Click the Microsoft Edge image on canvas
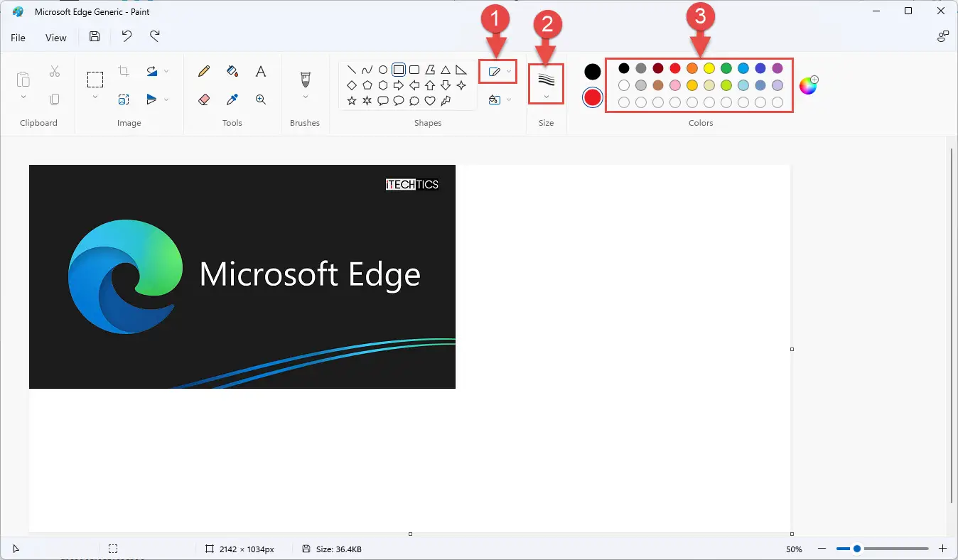Viewport: 958px width, 560px height. [242, 276]
